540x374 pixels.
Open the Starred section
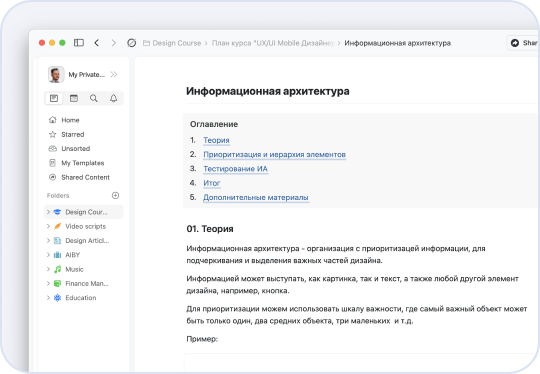(x=73, y=134)
